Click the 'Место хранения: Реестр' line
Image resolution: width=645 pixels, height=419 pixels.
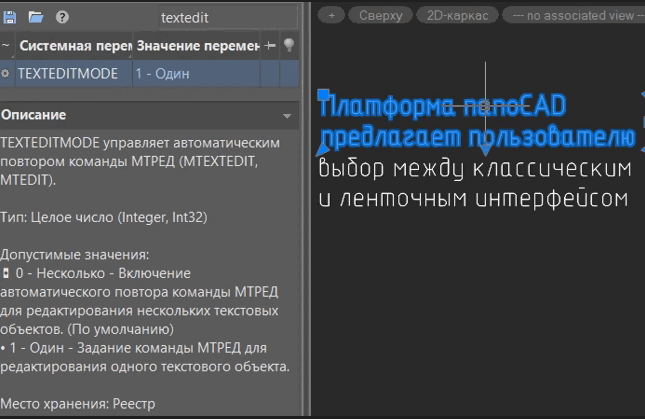78,404
